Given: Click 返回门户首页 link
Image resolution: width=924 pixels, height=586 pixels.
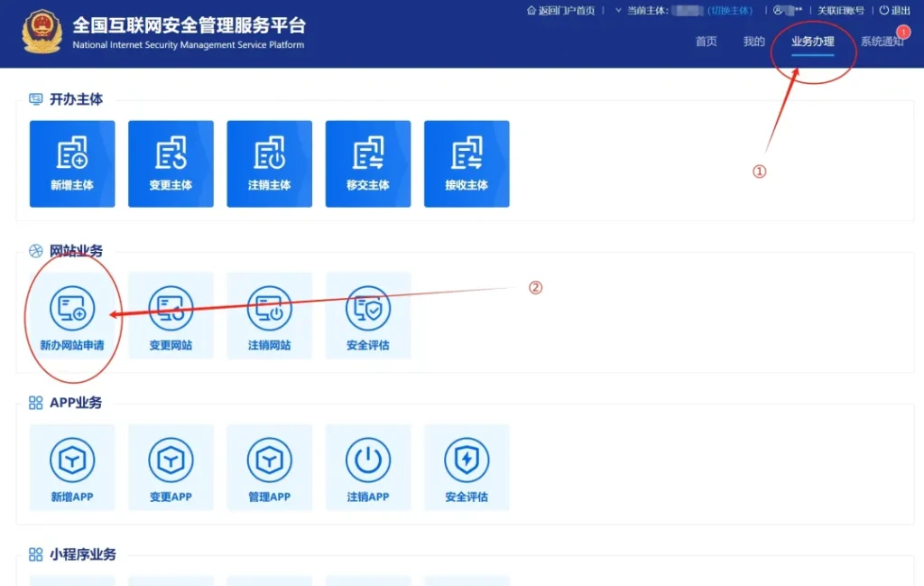Looking at the screenshot, I should click(561, 10).
